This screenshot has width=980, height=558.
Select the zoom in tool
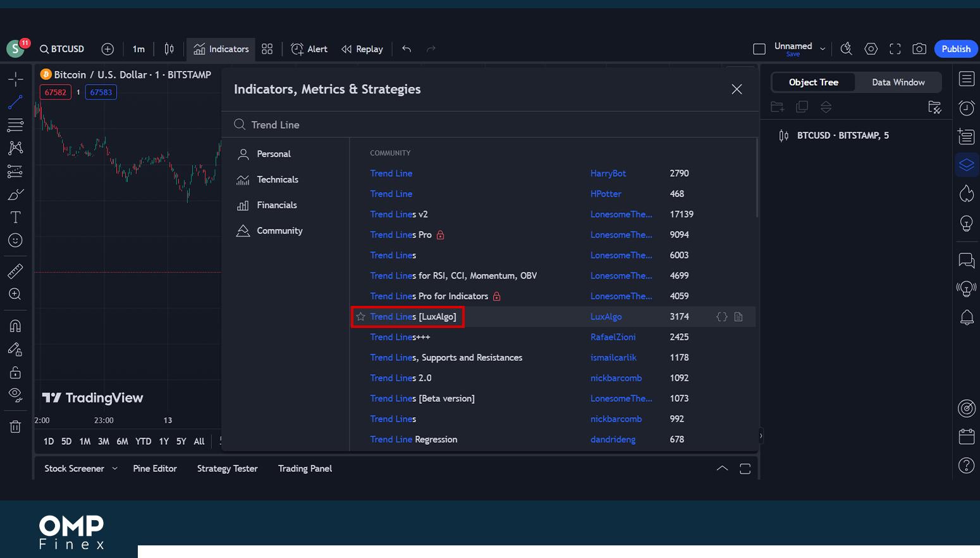[x=15, y=294]
